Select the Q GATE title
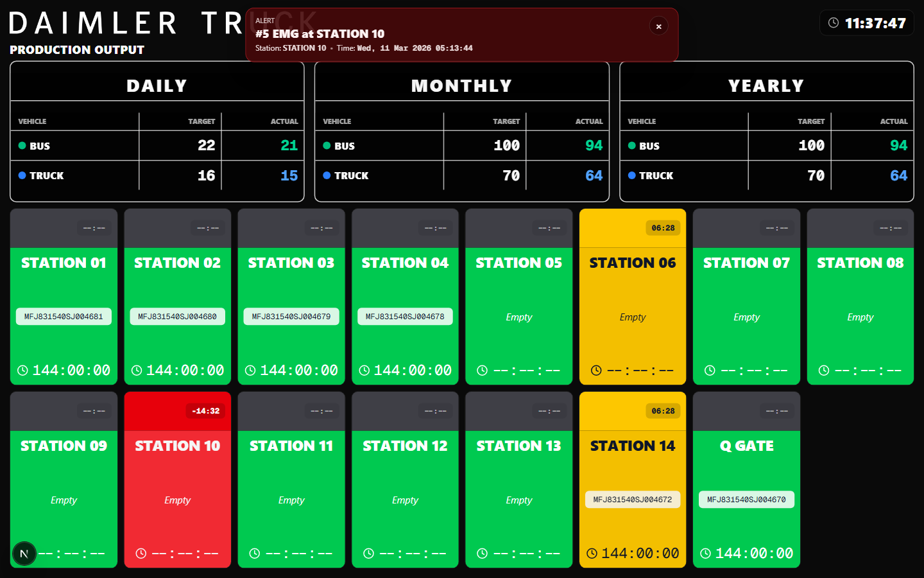This screenshot has height=578, width=924. click(x=747, y=446)
